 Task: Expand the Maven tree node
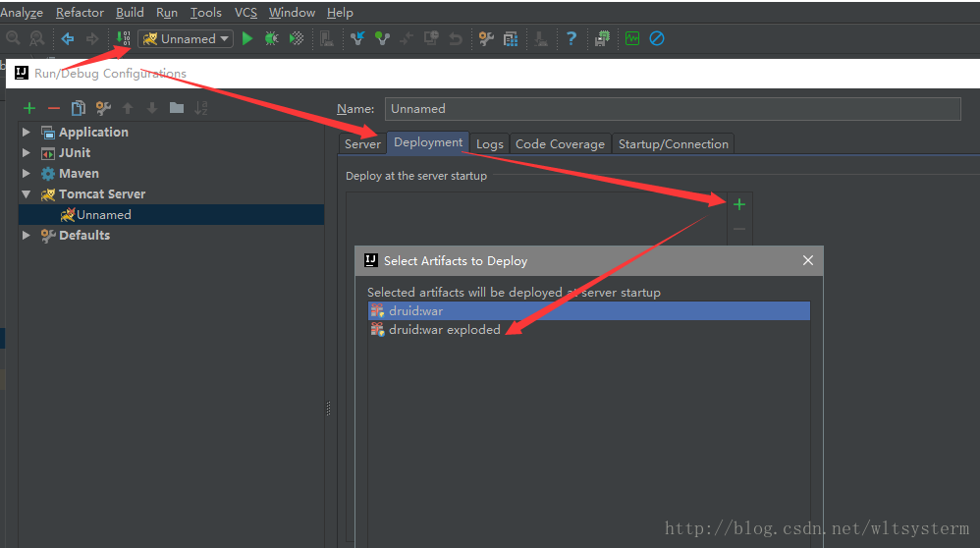tap(27, 173)
